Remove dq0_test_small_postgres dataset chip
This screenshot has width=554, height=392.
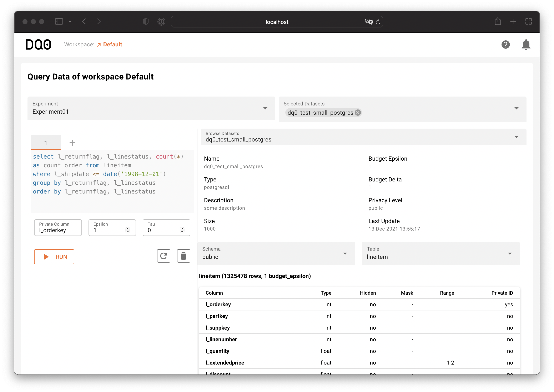click(358, 113)
